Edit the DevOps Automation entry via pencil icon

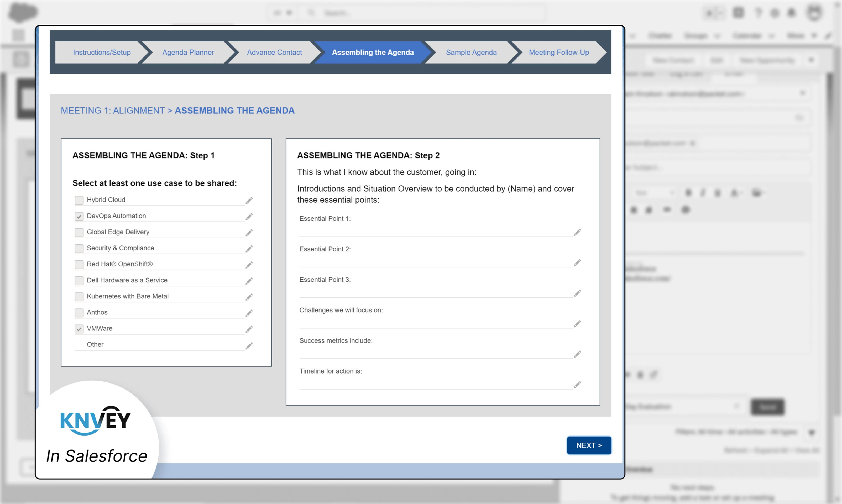249,216
